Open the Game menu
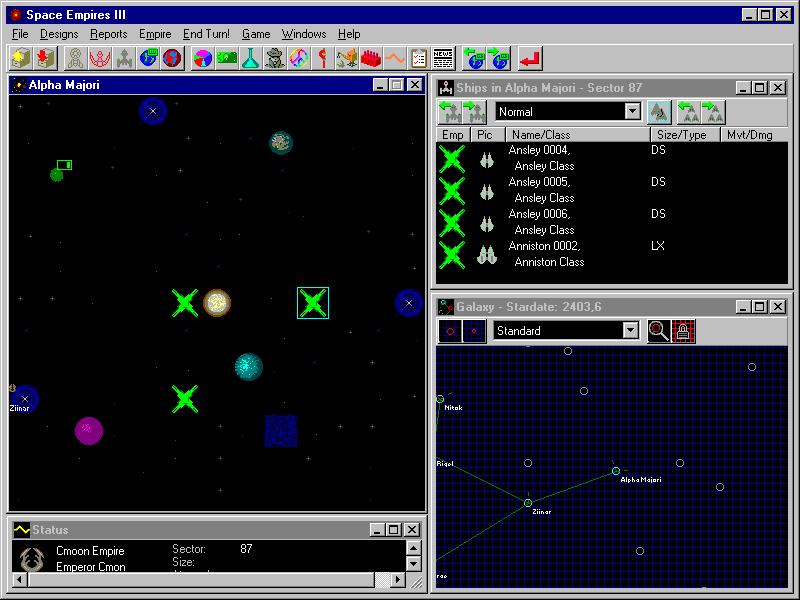The height and width of the screenshot is (600, 800). coord(256,34)
